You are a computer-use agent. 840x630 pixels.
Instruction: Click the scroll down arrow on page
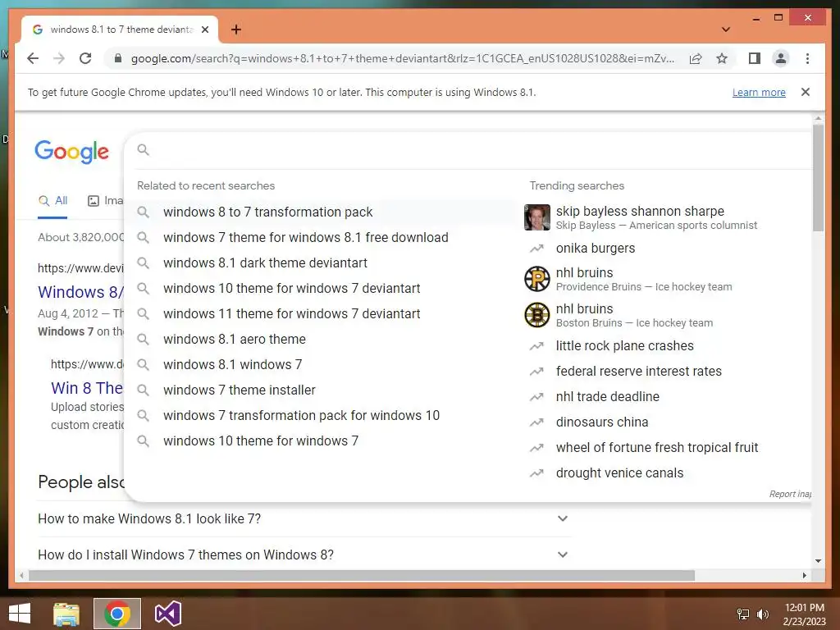[x=818, y=561]
